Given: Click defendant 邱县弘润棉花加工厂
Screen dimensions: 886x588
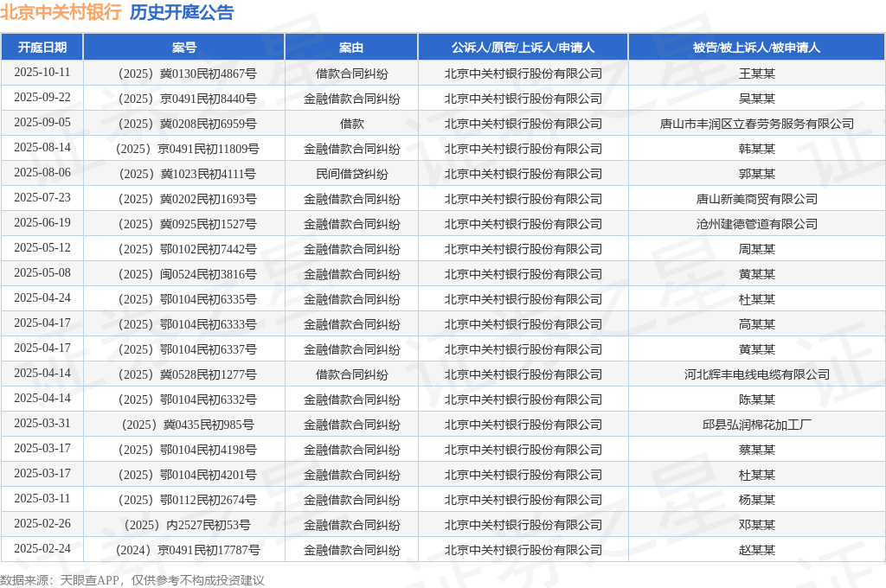Looking at the screenshot, I should (x=756, y=425).
